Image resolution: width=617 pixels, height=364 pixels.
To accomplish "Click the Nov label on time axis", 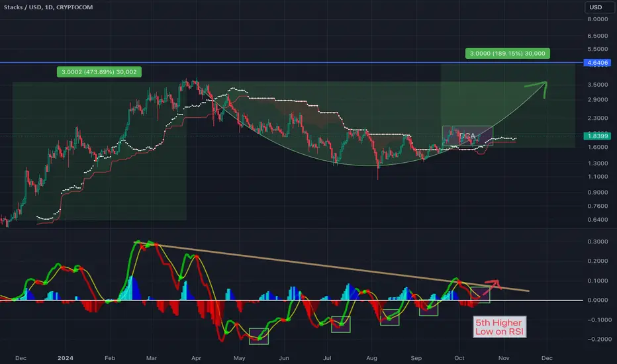I will pyautogui.click(x=504, y=357).
